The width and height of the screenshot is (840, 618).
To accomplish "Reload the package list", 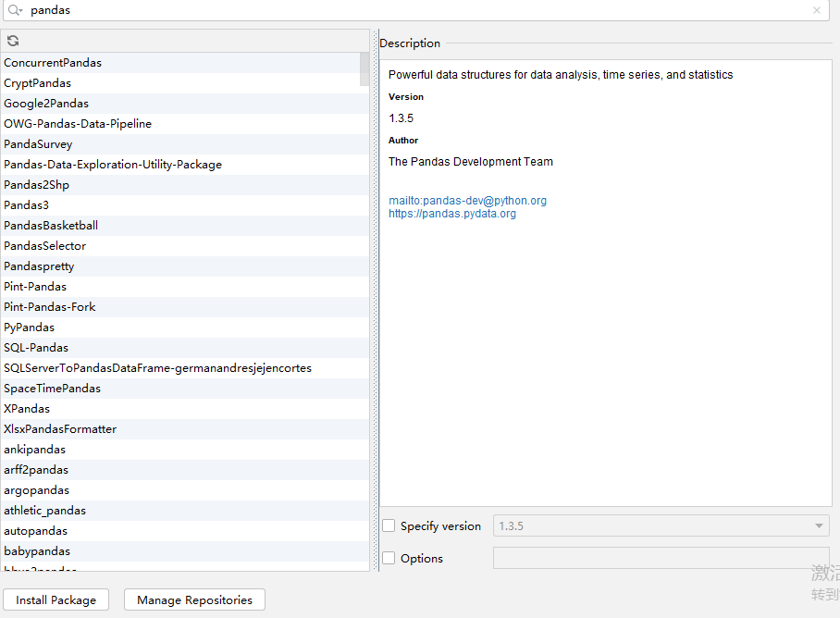I will pyautogui.click(x=13, y=41).
